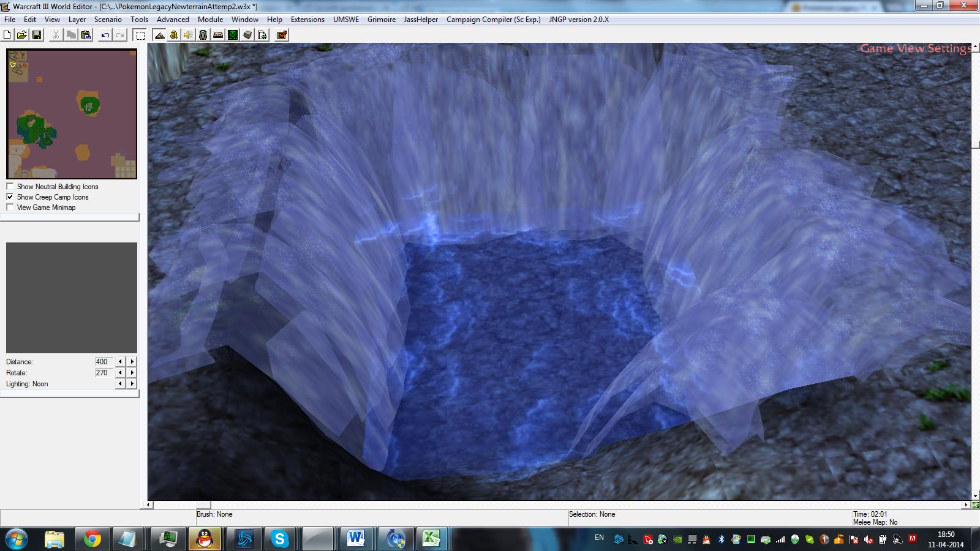The image size is (980, 551).
Task: Test the map with red checkmark icon
Action: 282,36
